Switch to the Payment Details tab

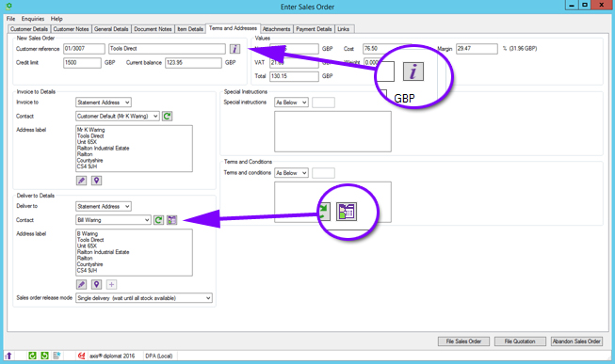(x=314, y=29)
